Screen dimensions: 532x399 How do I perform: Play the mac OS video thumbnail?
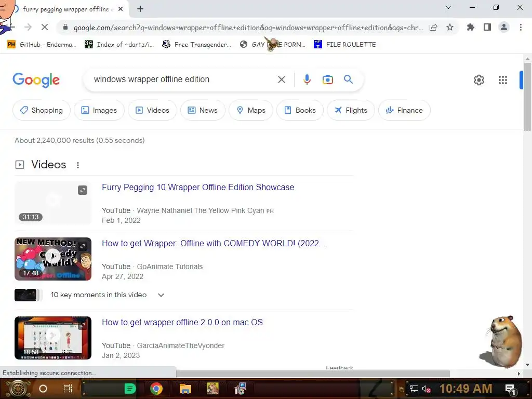(x=53, y=338)
